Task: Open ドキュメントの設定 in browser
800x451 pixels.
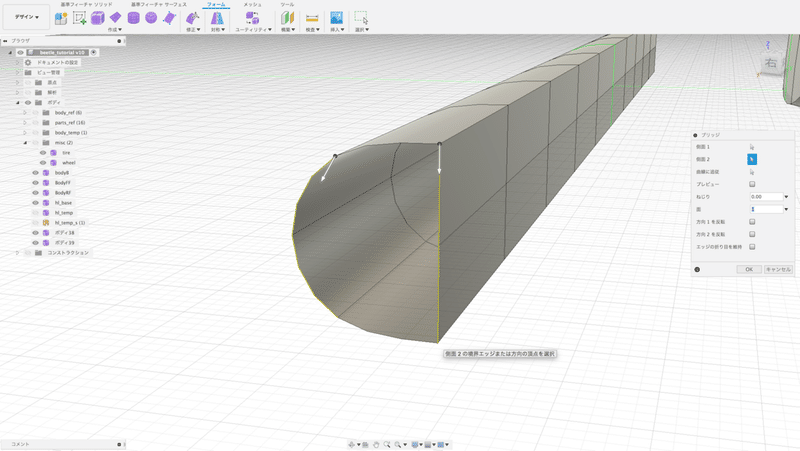Action: (58, 63)
